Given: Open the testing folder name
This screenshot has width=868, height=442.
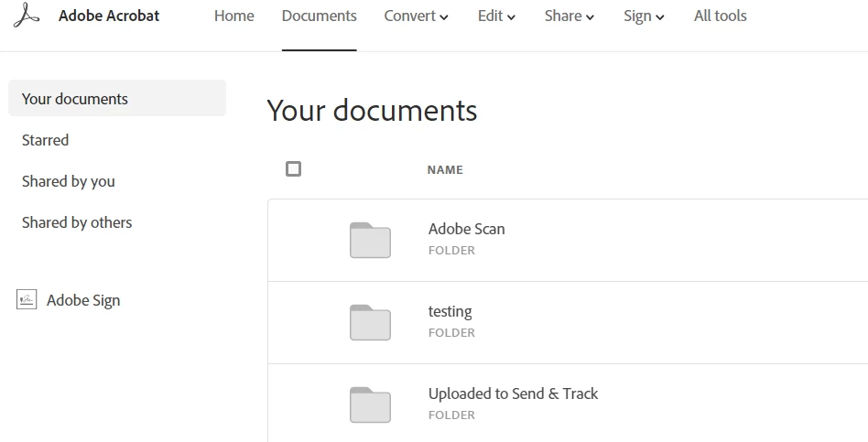Looking at the screenshot, I should tap(450, 311).
